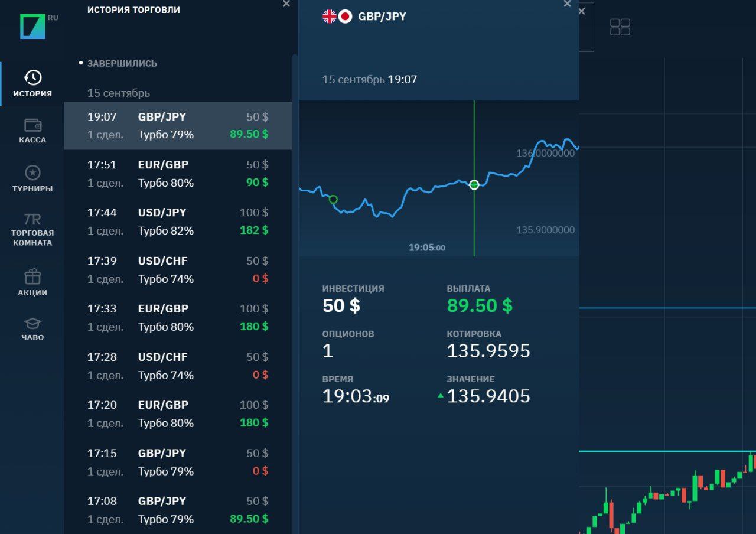The height and width of the screenshot is (534, 756).
Task: Open the Акции gift promotions section
Action: point(32,282)
